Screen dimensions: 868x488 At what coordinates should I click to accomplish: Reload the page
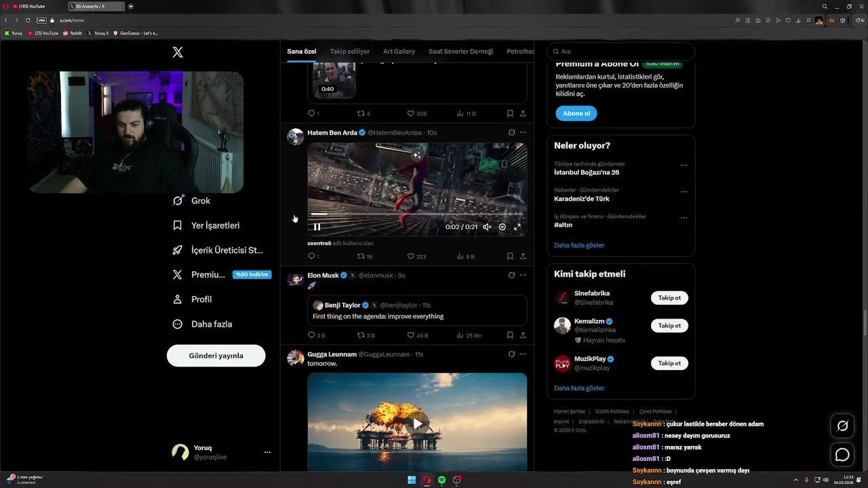pyautogui.click(x=28, y=20)
